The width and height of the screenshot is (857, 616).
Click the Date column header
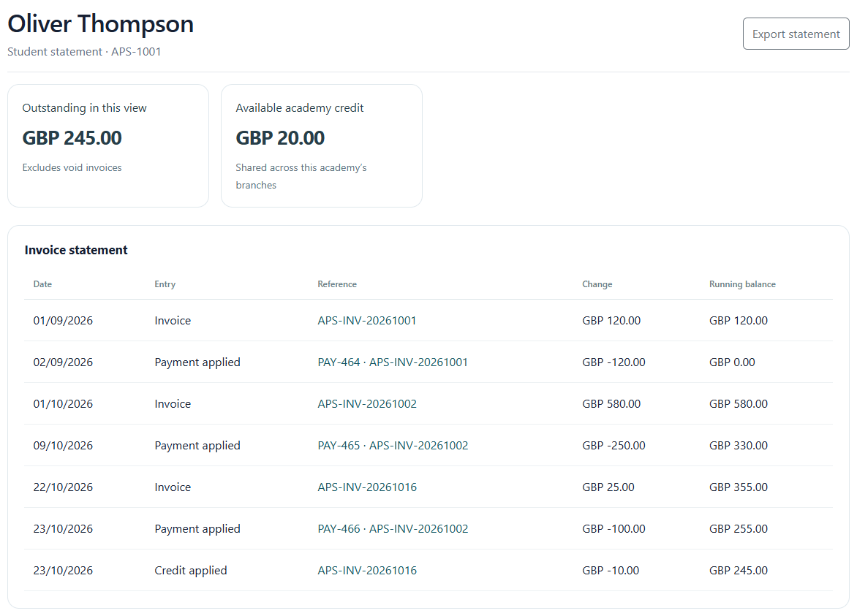42,284
